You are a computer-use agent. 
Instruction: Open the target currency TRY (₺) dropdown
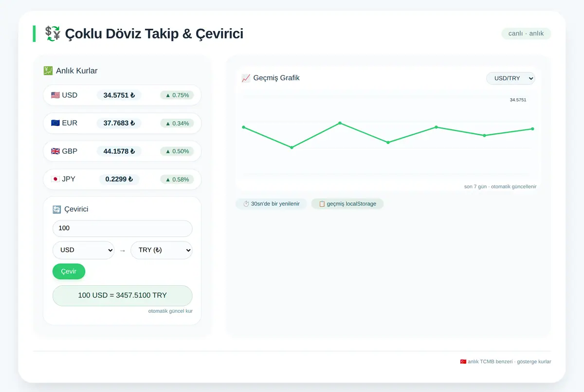pyautogui.click(x=162, y=250)
